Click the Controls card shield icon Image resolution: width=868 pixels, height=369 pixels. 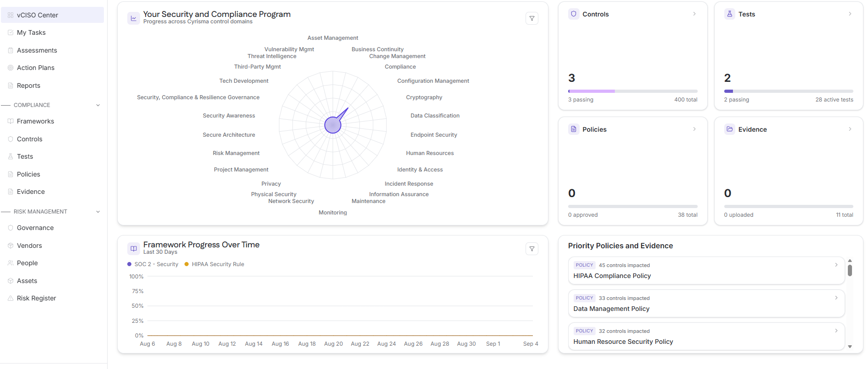click(574, 14)
